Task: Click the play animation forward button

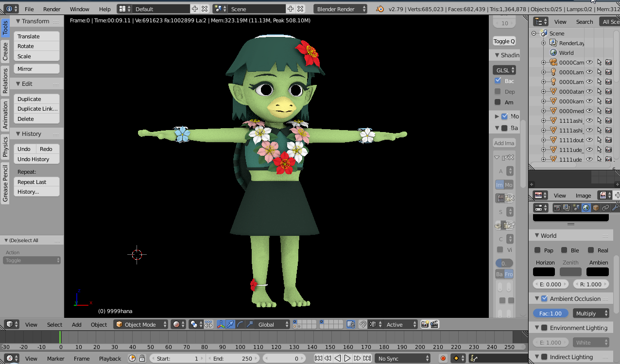Action: click(347, 358)
